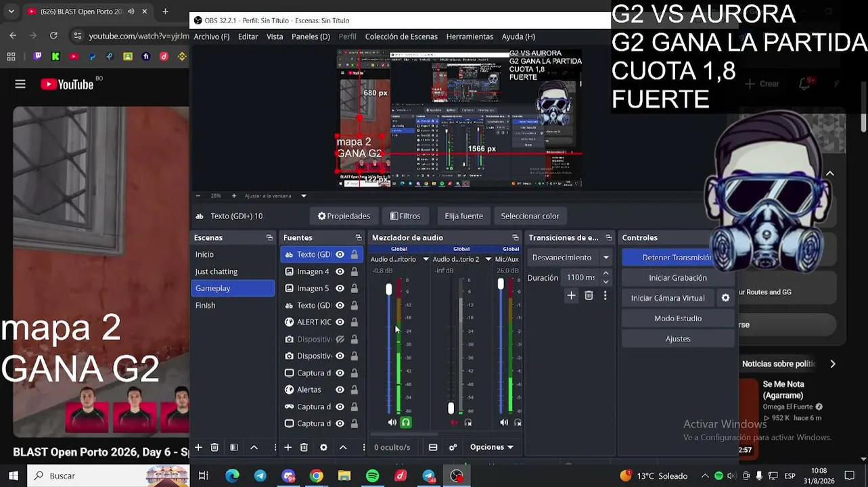Hide the Alertas source
The height and width of the screenshot is (487, 868).
[340, 390]
